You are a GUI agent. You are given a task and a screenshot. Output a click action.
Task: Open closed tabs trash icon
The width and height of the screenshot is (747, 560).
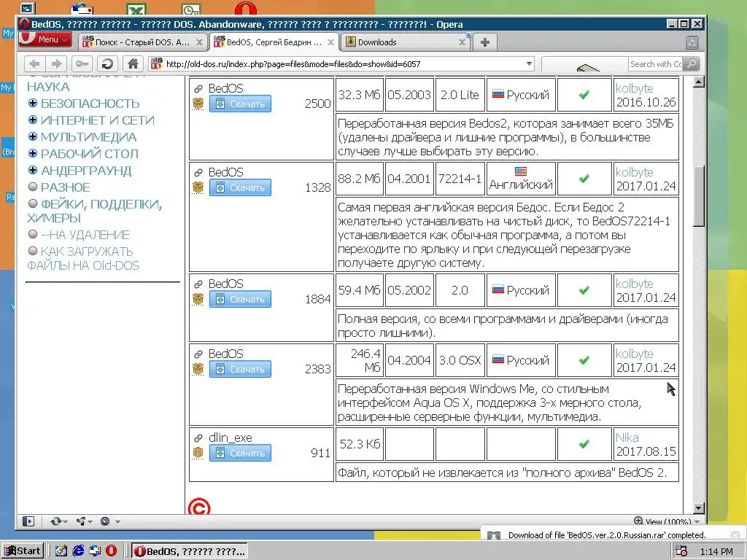(692, 43)
